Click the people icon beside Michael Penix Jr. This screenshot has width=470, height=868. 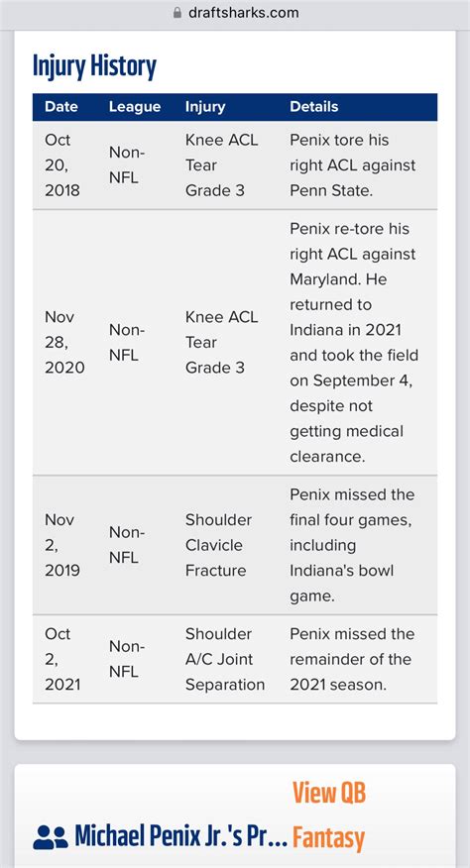(51, 837)
